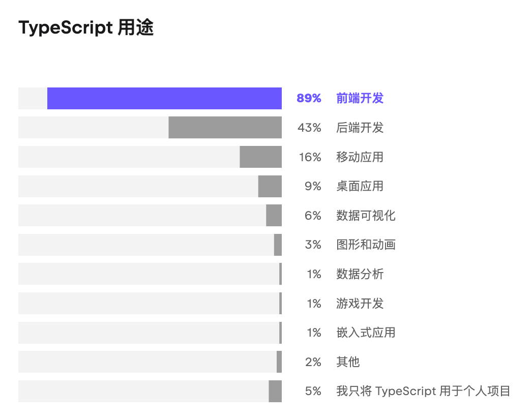Image resolution: width=532 pixels, height=420 pixels.
Task: Click the purple 前端开发 bar
Action: [x=164, y=98]
